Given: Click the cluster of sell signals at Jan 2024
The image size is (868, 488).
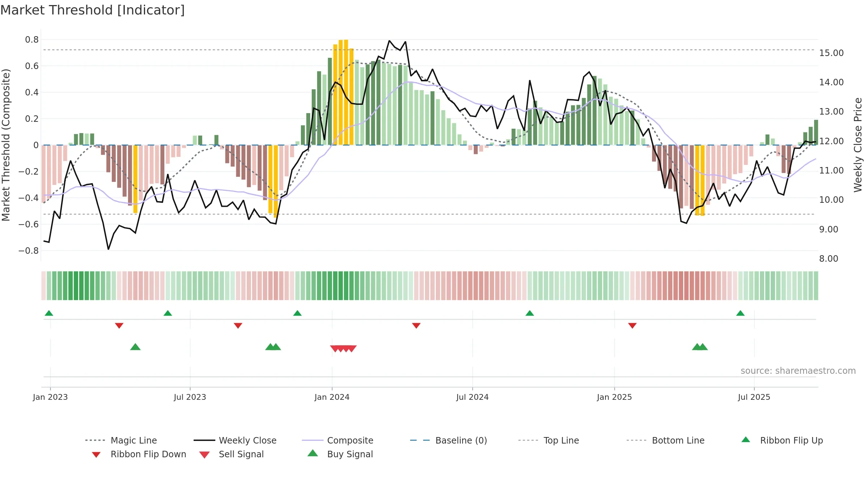Looking at the screenshot, I should point(343,348).
